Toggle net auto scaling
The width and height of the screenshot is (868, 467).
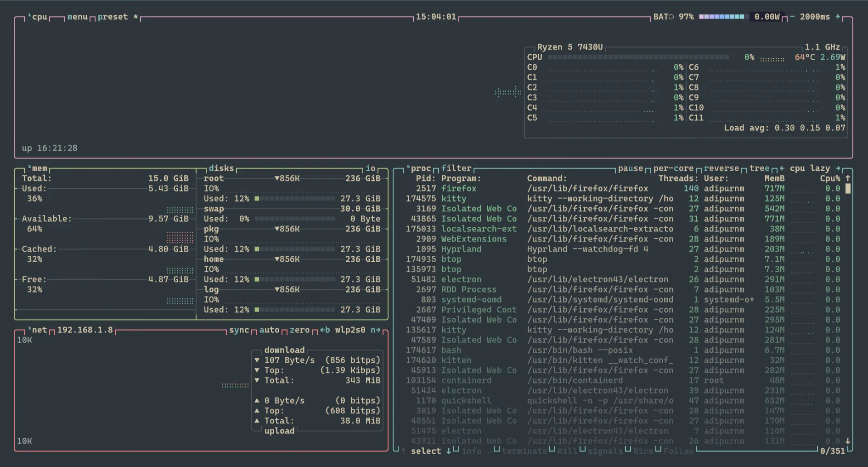pyautogui.click(x=269, y=330)
